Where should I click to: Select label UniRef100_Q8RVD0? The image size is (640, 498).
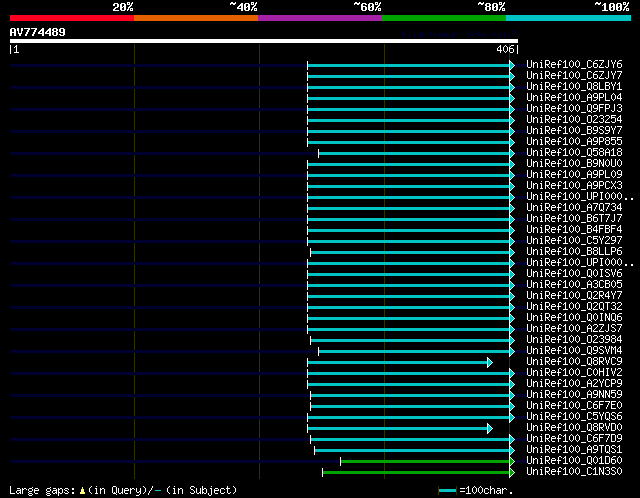coord(574,428)
